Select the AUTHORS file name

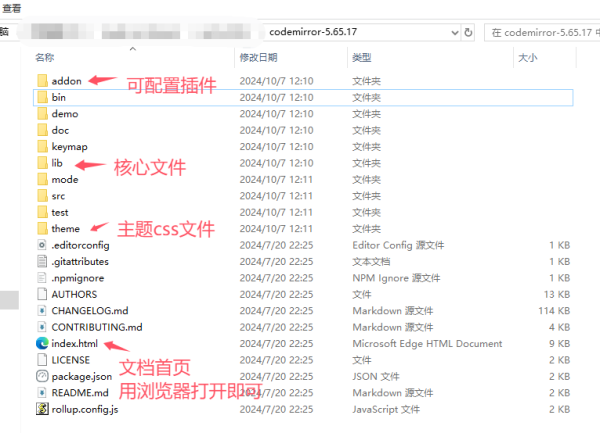pyautogui.click(x=74, y=294)
